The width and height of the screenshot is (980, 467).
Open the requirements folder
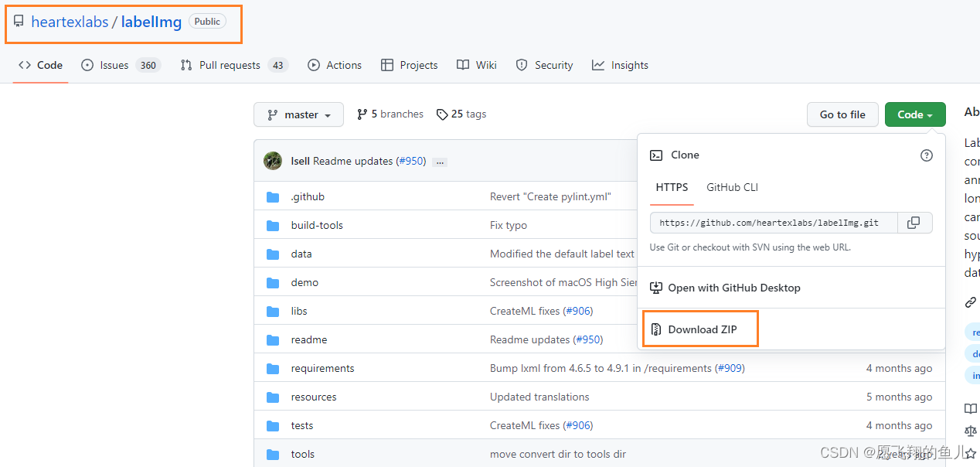click(322, 368)
